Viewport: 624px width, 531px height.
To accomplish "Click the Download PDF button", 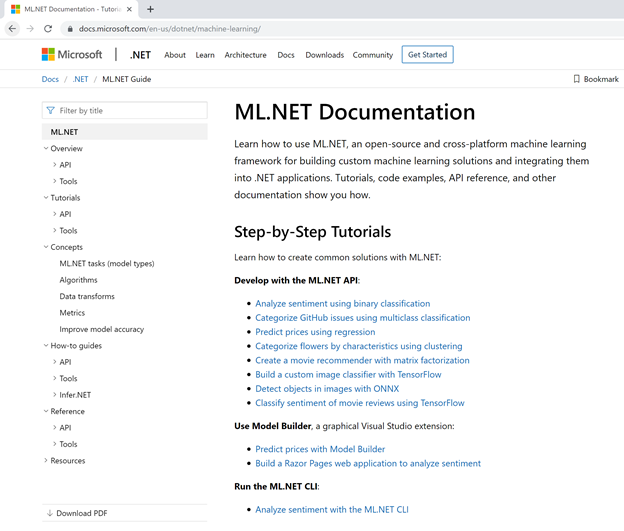I will tap(125, 513).
